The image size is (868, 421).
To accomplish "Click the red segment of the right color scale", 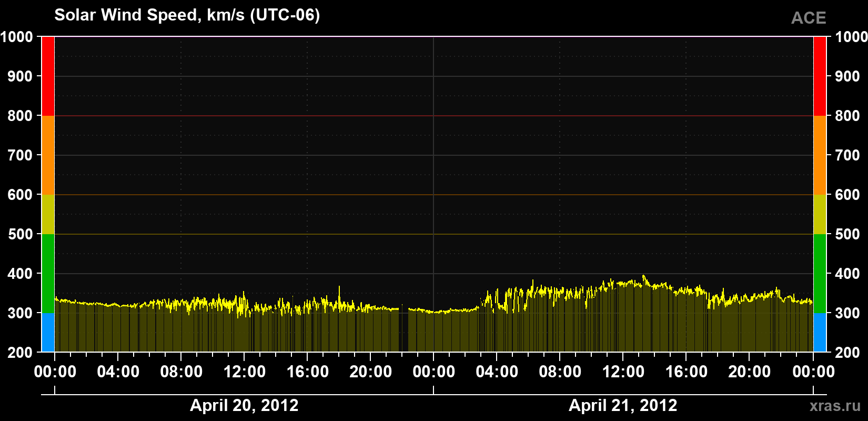I will (820, 76).
